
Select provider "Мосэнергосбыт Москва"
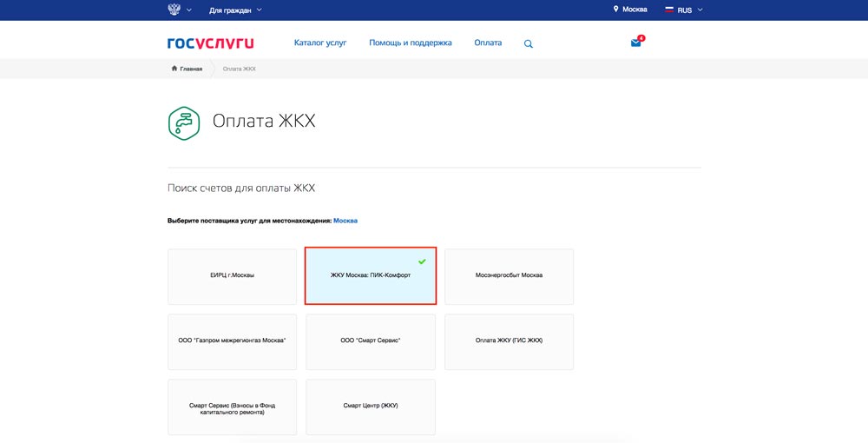tap(509, 276)
